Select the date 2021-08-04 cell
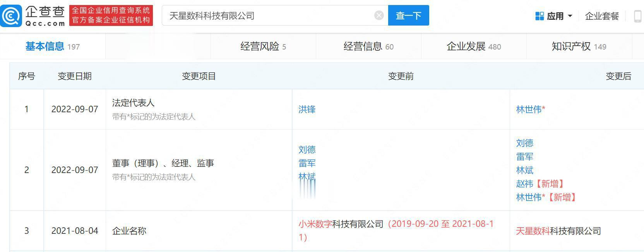 tap(75, 231)
